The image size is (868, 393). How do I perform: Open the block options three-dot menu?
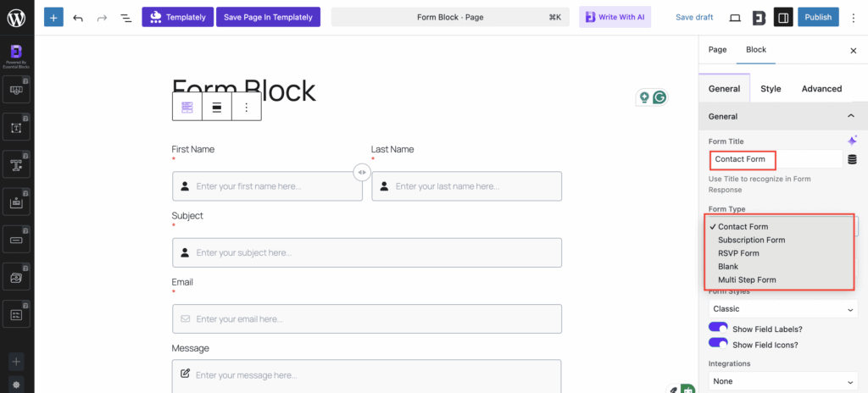247,107
